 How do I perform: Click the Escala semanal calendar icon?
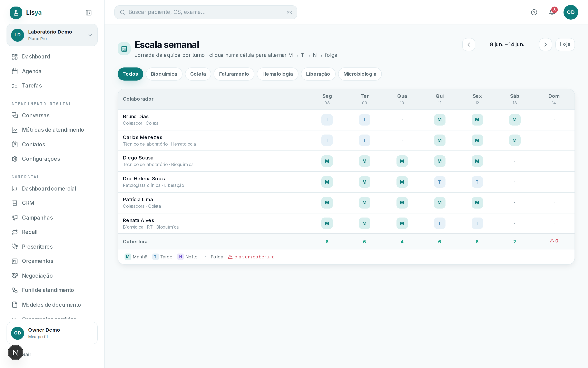(x=124, y=49)
